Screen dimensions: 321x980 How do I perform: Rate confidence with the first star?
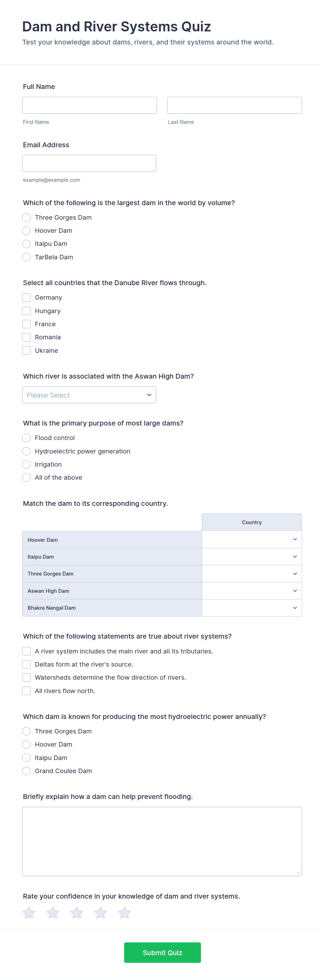click(29, 913)
